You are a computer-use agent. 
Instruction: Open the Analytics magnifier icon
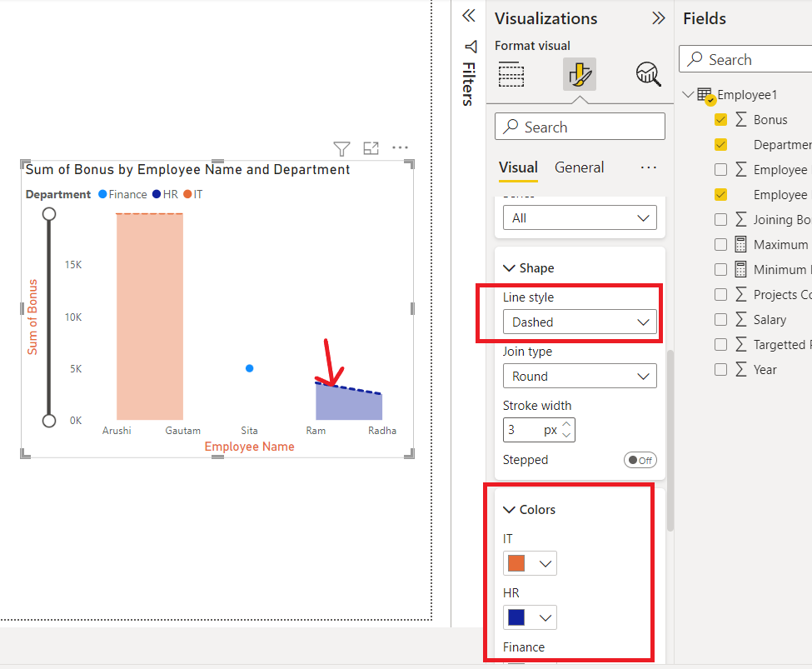648,75
